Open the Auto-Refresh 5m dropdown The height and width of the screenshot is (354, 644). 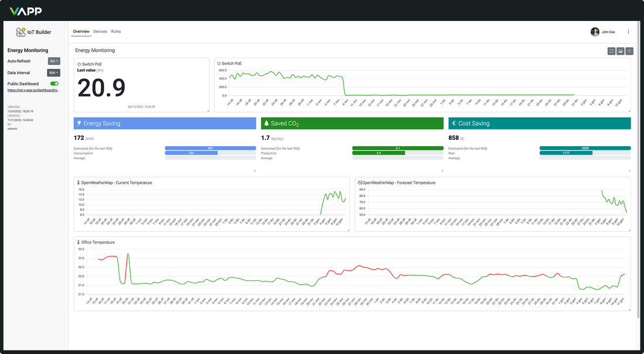coord(53,60)
